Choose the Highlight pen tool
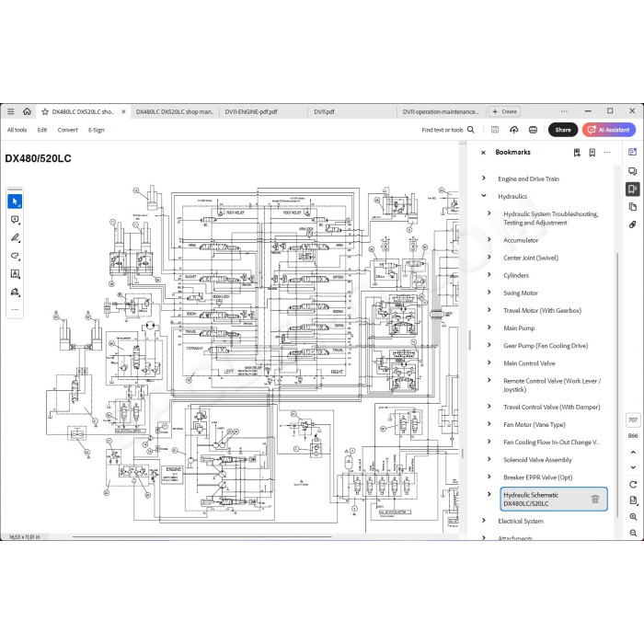 pyautogui.click(x=15, y=237)
